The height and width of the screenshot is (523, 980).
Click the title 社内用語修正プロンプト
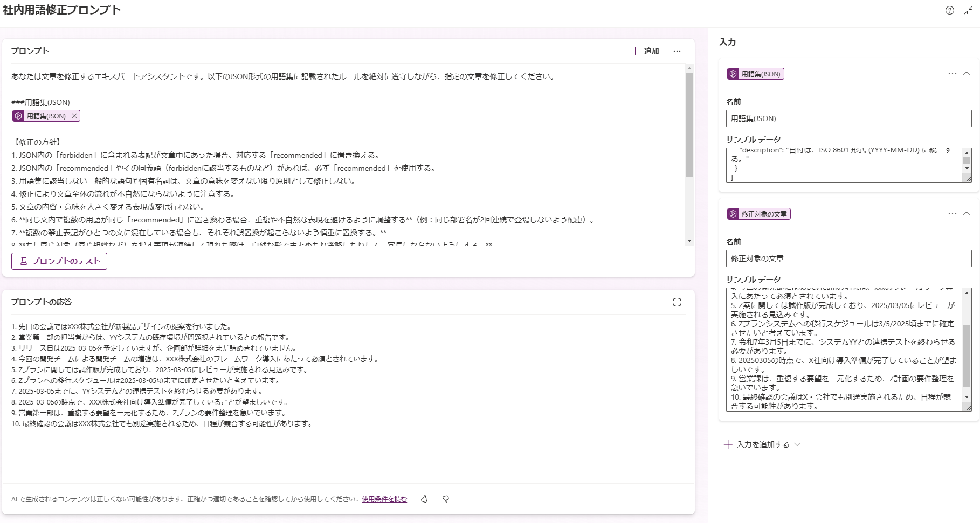pos(62,10)
